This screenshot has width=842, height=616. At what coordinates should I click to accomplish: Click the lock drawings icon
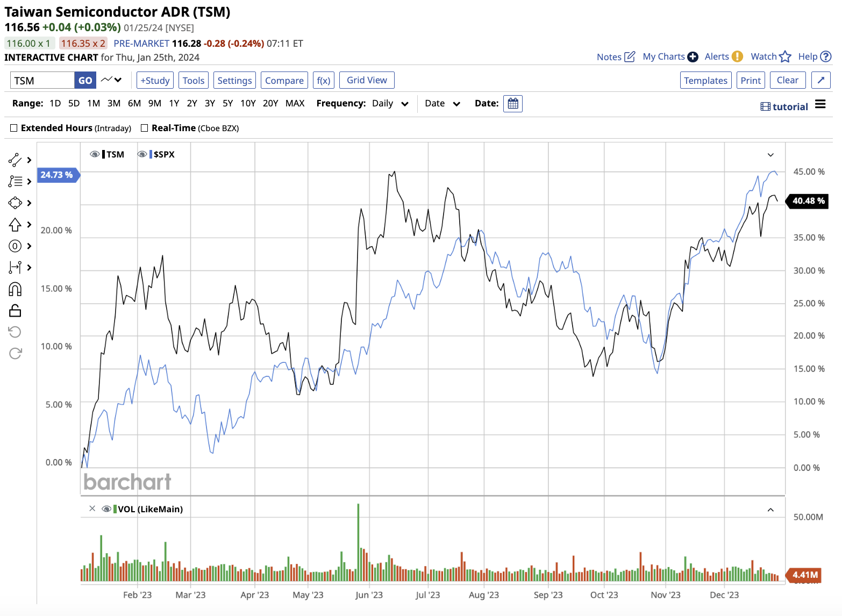(x=15, y=311)
